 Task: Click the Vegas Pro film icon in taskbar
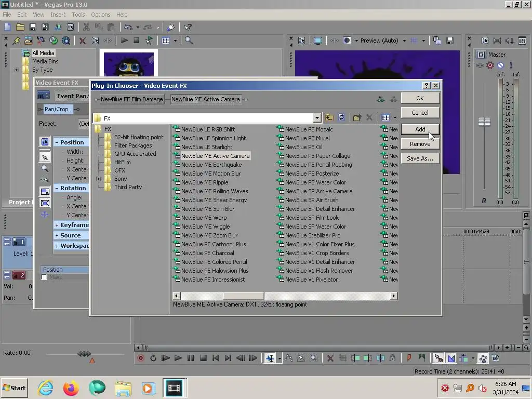point(174,388)
